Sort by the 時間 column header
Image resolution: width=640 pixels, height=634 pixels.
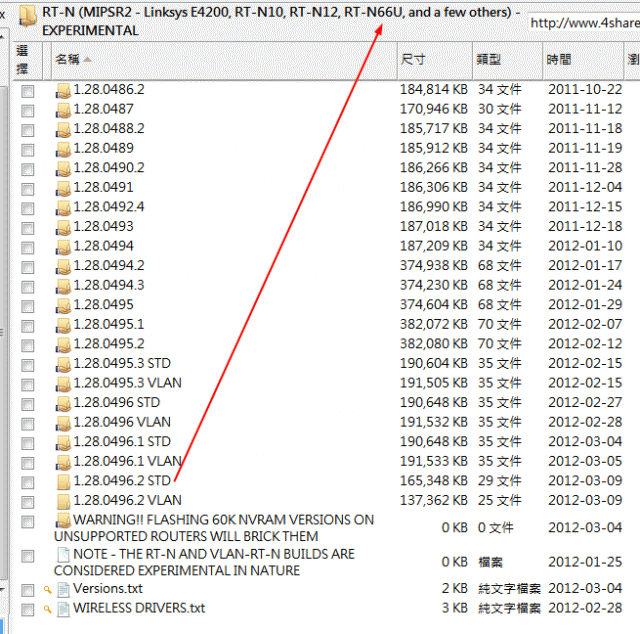[583, 60]
